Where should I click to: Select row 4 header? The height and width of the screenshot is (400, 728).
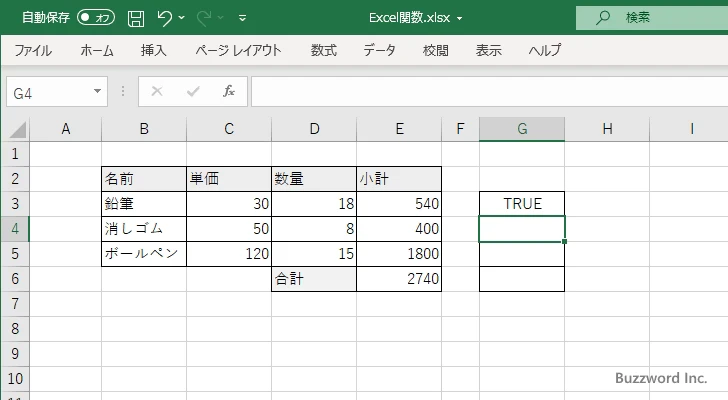[x=15, y=229]
